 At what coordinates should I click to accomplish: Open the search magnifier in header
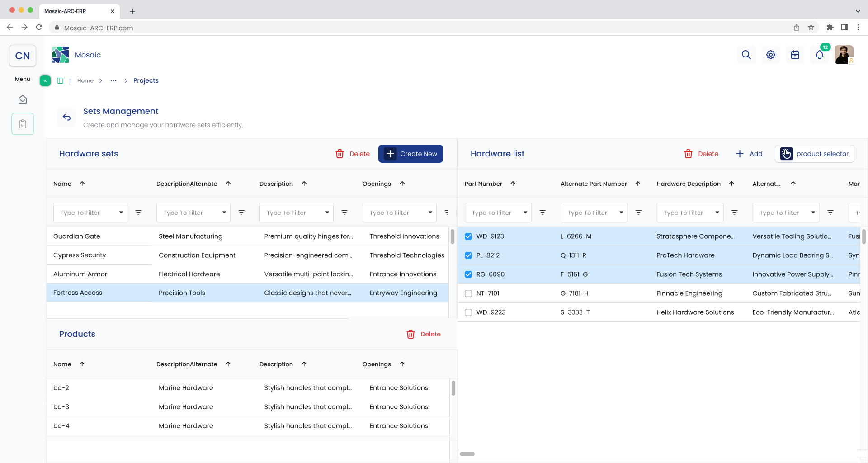(746, 55)
